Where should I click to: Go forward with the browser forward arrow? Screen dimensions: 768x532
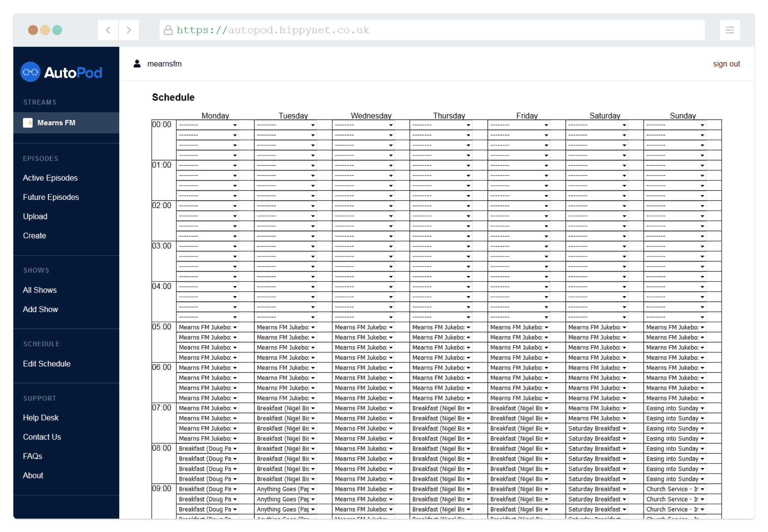point(129,30)
